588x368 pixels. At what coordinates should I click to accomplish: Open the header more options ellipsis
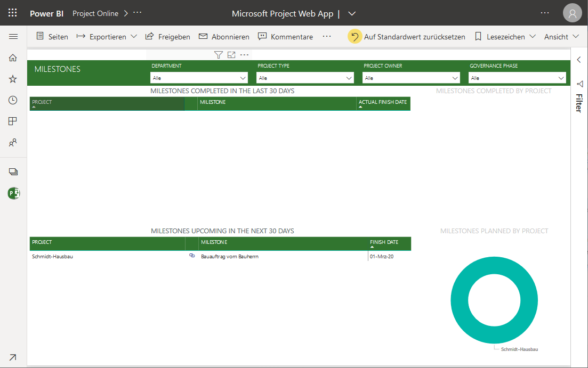click(545, 13)
